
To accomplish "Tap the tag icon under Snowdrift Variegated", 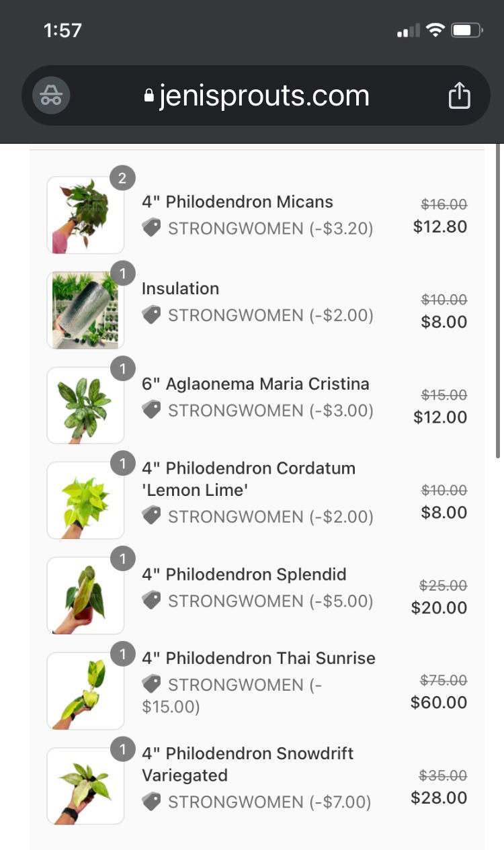I will [152, 802].
